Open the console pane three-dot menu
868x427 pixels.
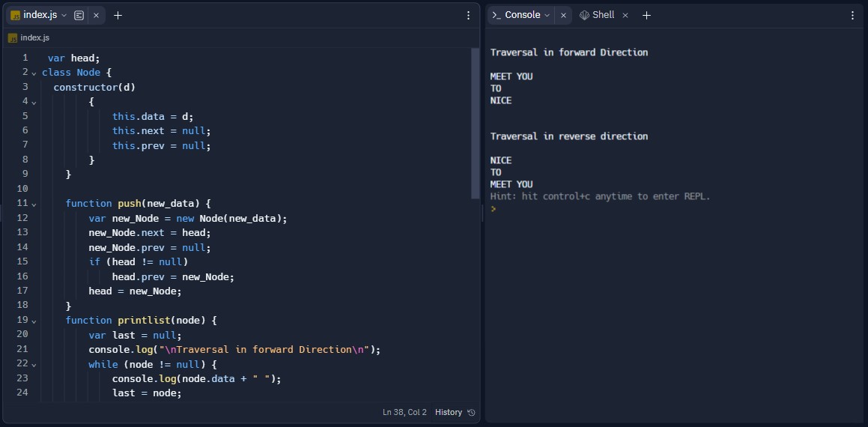pyautogui.click(x=852, y=16)
